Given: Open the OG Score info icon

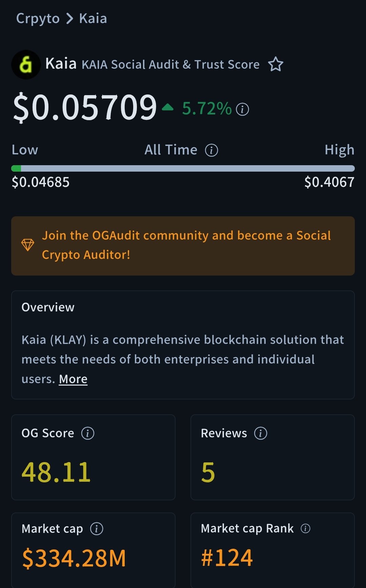Looking at the screenshot, I should 88,433.
